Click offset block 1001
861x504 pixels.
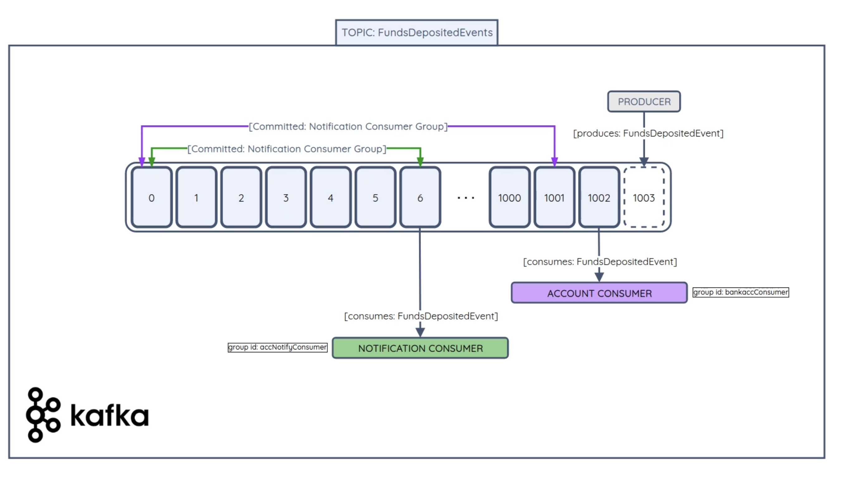[x=554, y=198]
